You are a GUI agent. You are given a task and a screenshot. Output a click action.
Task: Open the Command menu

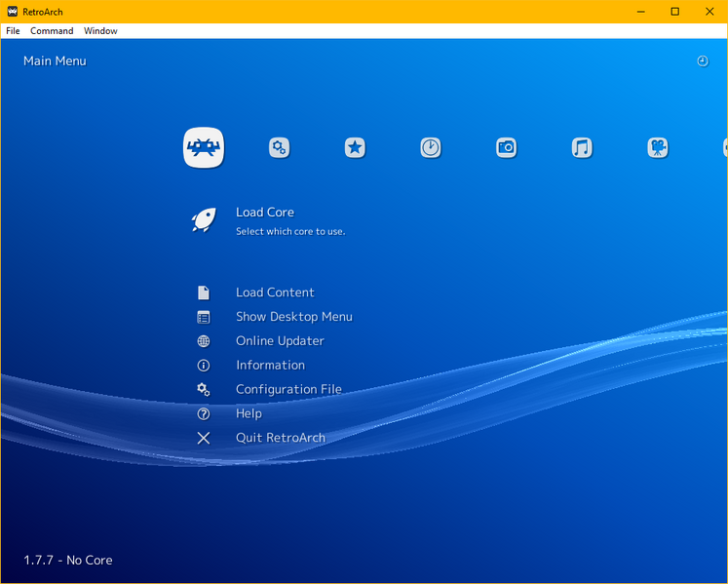pyautogui.click(x=52, y=31)
